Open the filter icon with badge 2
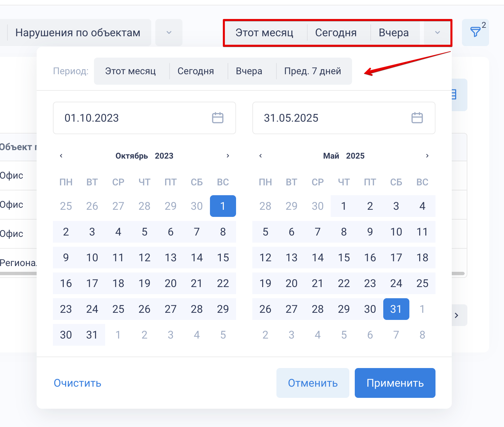 (476, 33)
